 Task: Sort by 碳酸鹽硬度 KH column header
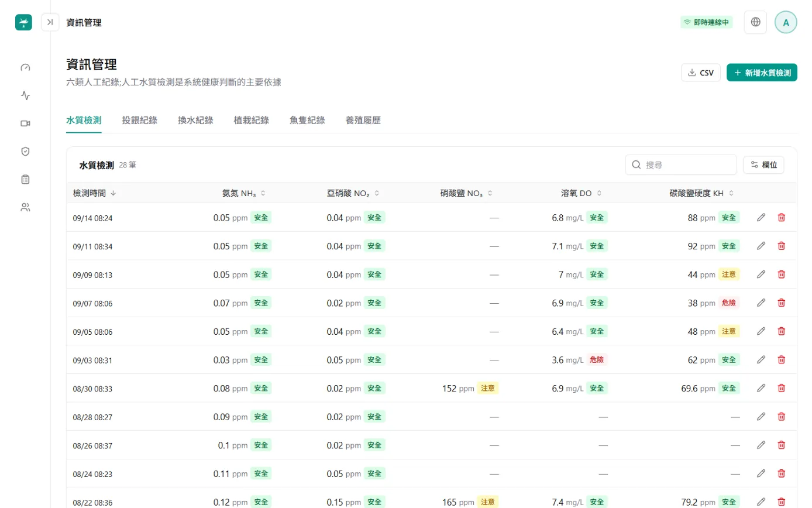[x=701, y=193]
